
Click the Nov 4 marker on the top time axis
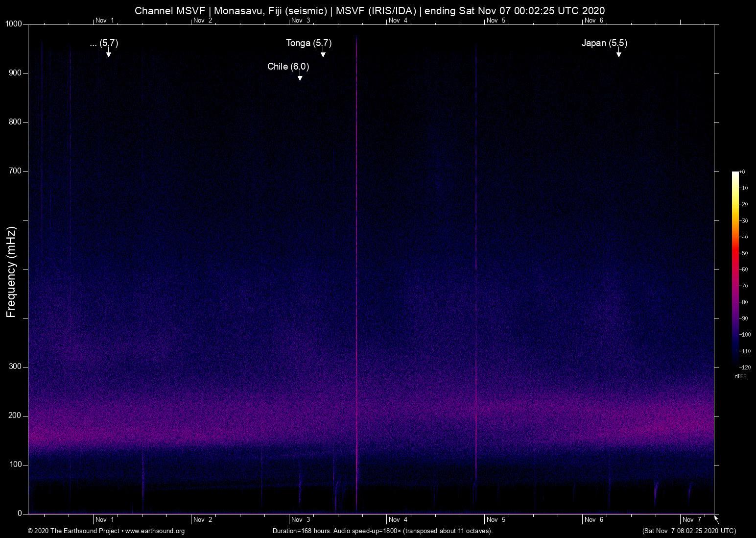pos(398,21)
